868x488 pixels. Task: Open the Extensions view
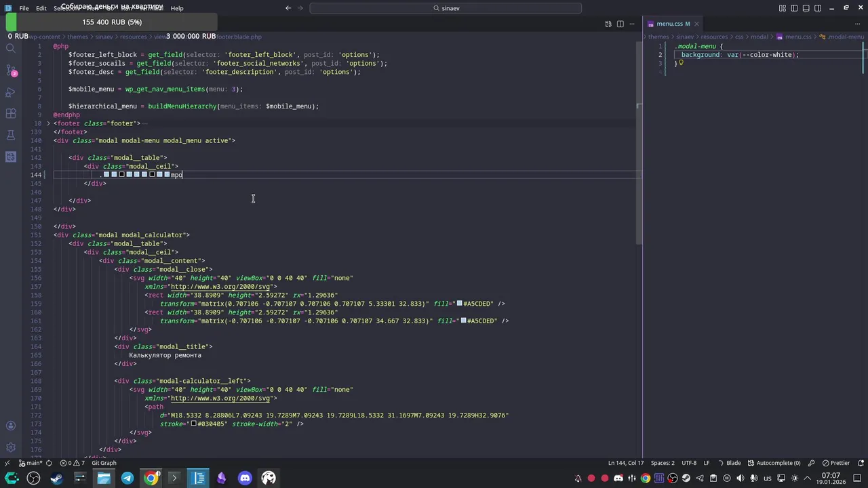[x=10, y=113]
